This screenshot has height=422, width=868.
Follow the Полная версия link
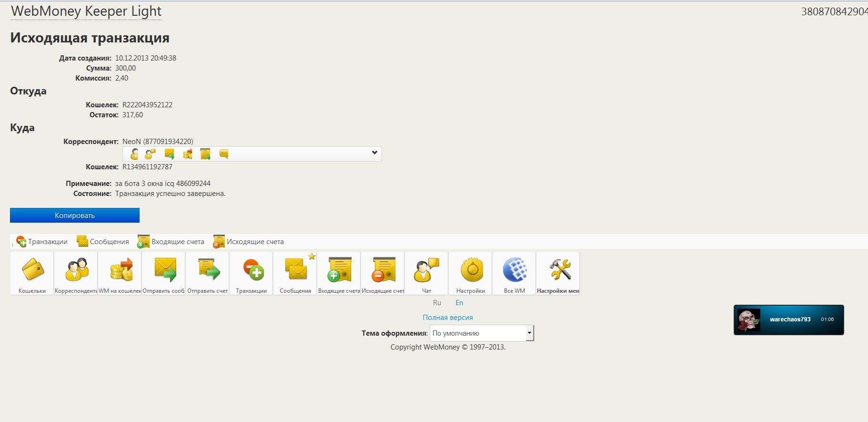[448, 318]
